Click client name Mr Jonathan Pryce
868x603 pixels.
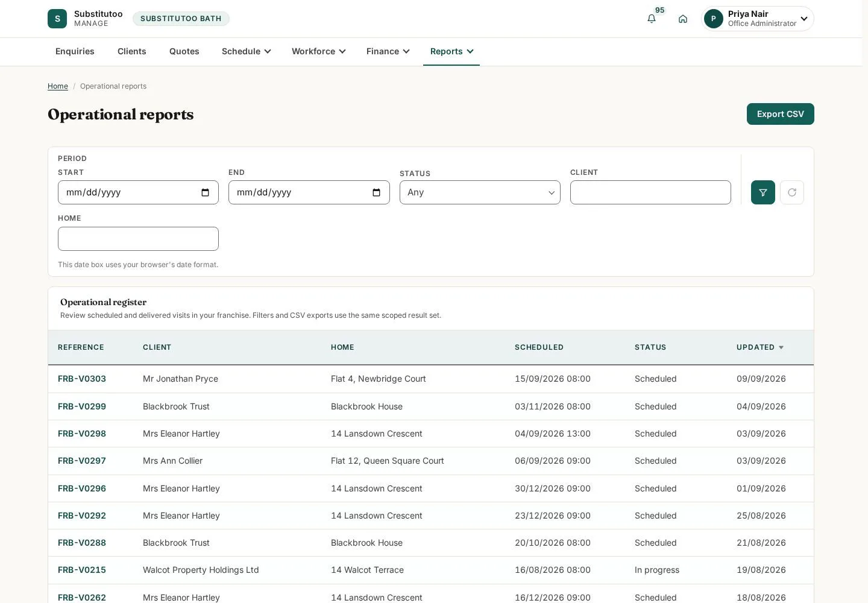coord(181,379)
